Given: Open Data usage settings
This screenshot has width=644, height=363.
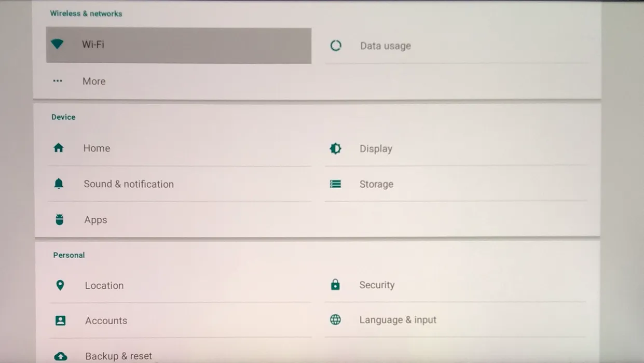Looking at the screenshot, I should (x=385, y=46).
